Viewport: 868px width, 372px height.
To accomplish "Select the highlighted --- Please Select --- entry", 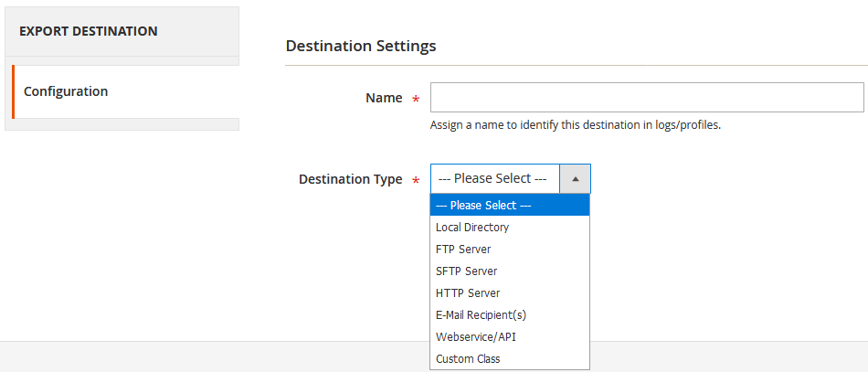I will (x=510, y=205).
